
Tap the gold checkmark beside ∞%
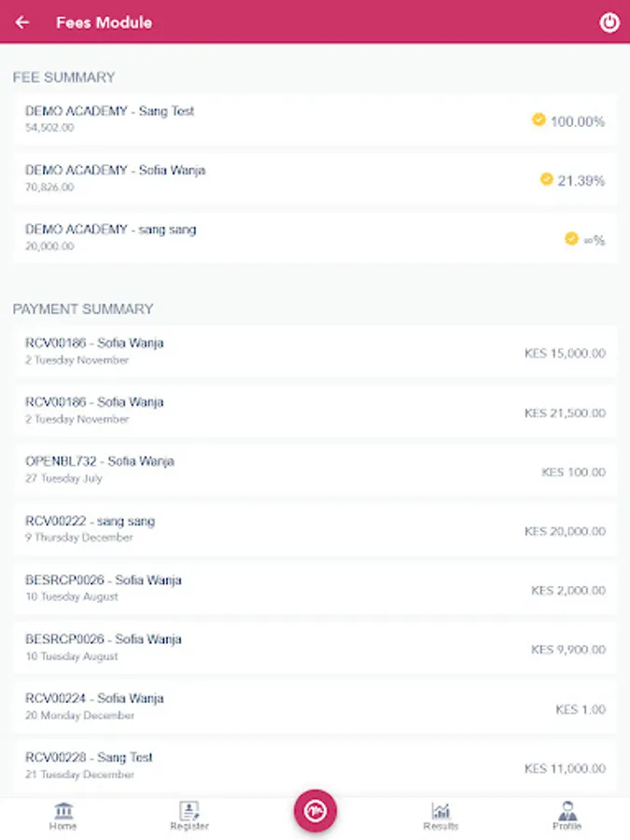pos(571,239)
